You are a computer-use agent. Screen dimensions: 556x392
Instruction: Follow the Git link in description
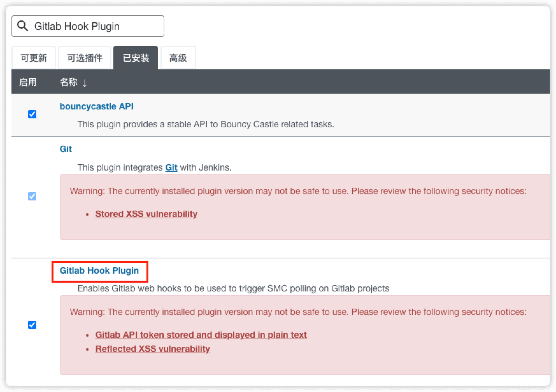pyautogui.click(x=171, y=167)
